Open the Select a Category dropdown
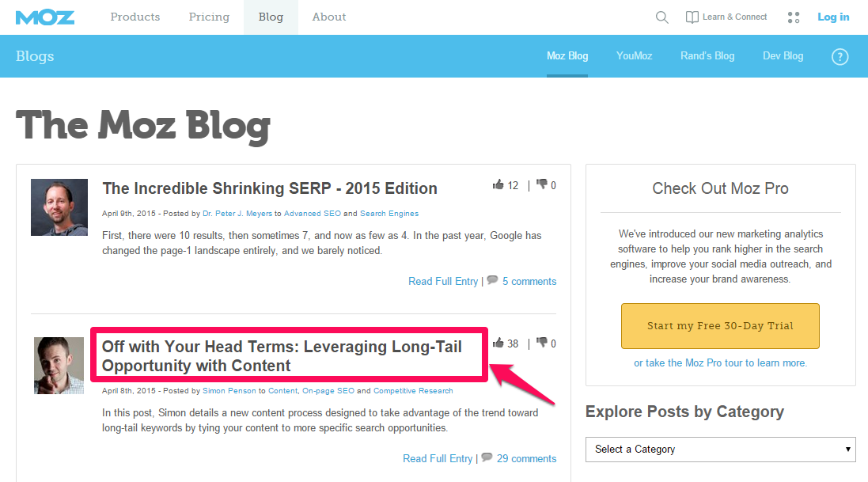 coord(721,449)
